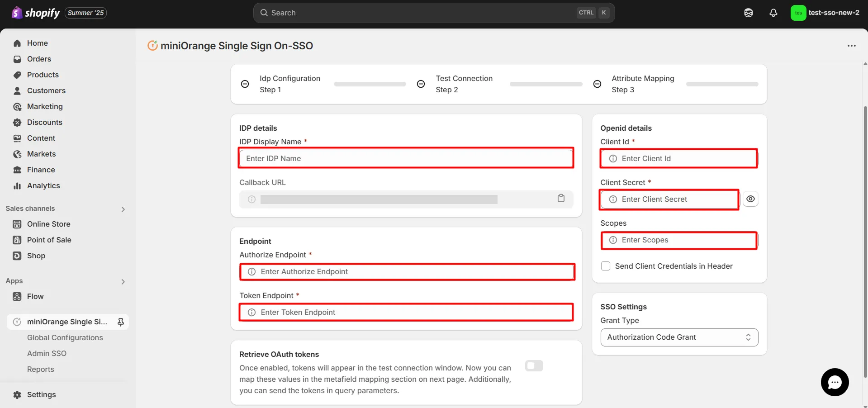The height and width of the screenshot is (408, 868).
Task: Open the Grant Type dropdown
Action: coord(679,337)
